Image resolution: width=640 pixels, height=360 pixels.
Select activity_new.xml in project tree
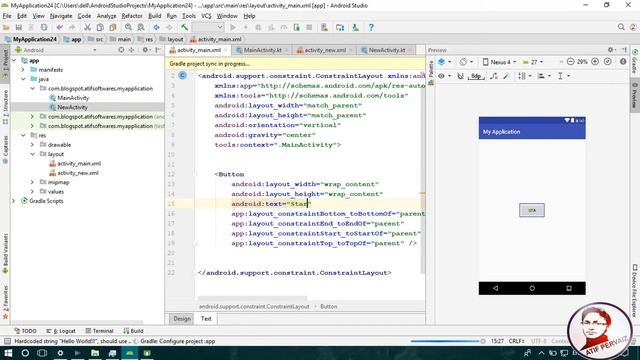coord(78,173)
